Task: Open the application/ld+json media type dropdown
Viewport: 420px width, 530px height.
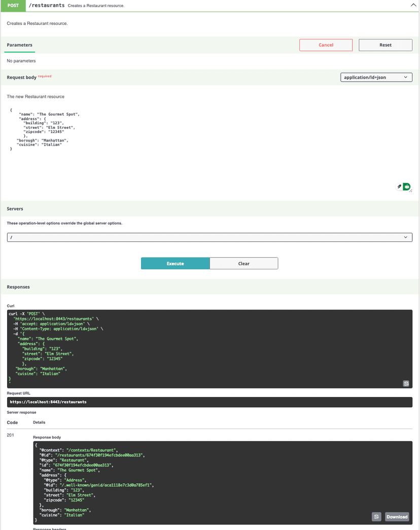Action: (x=376, y=77)
